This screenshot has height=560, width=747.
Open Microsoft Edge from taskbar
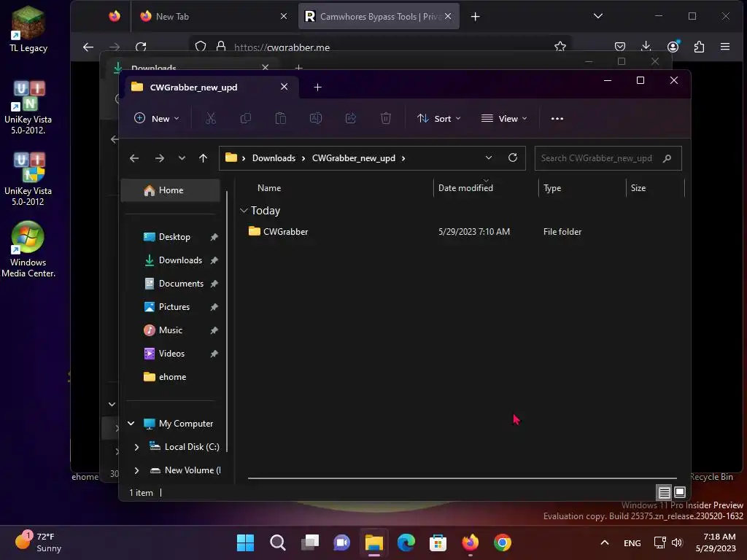[406, 542]
